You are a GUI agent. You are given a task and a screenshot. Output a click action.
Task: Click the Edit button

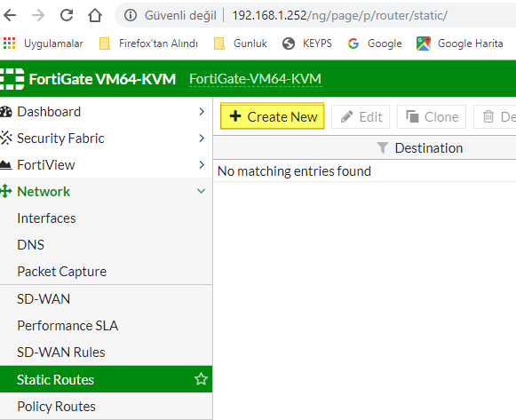coord(361,116)
